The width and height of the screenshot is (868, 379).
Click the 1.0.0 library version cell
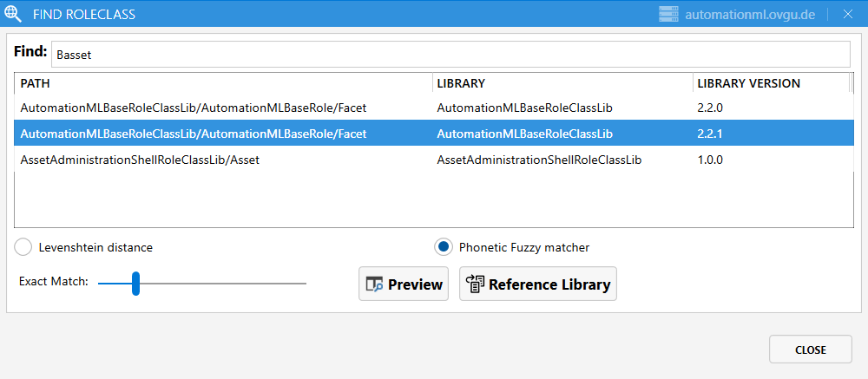click(x=710, y=160)
